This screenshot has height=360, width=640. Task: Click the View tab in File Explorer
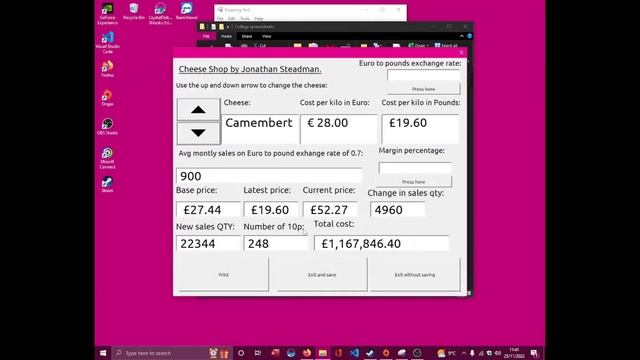click(267, 36)
